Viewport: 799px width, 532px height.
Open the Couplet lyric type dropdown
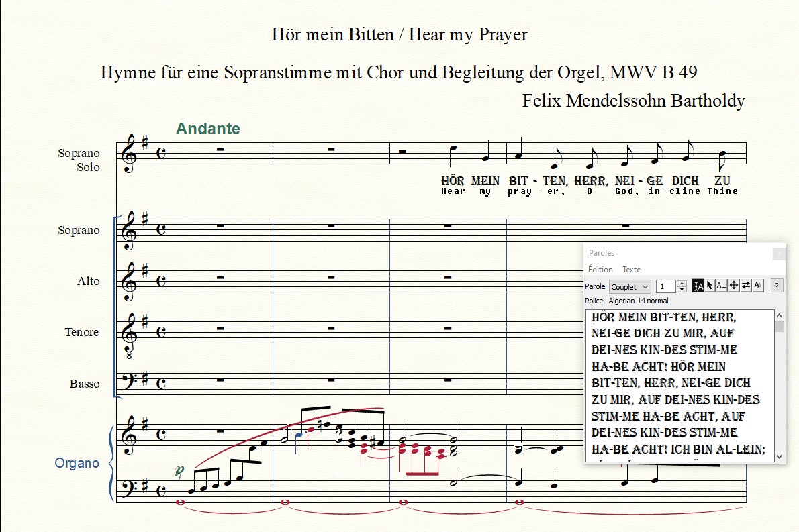[630, 286]
